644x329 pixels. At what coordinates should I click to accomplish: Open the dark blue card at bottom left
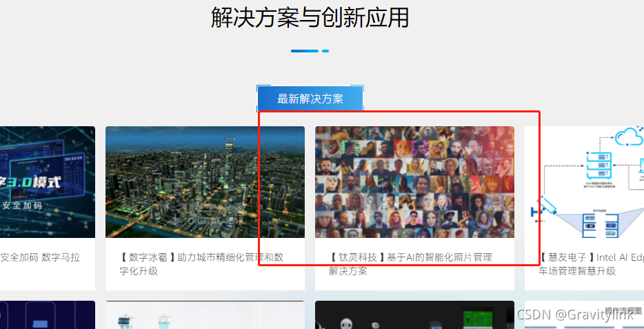(x=48, y=315)
